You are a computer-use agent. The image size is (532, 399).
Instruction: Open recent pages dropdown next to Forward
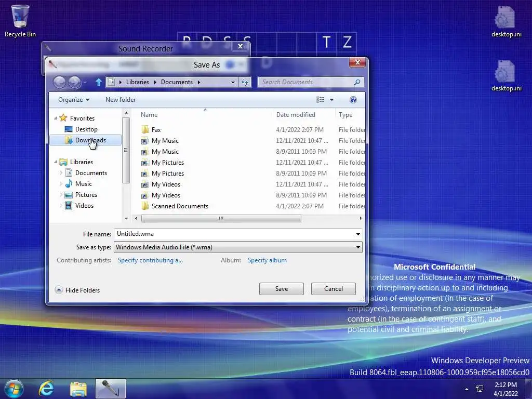85,82
